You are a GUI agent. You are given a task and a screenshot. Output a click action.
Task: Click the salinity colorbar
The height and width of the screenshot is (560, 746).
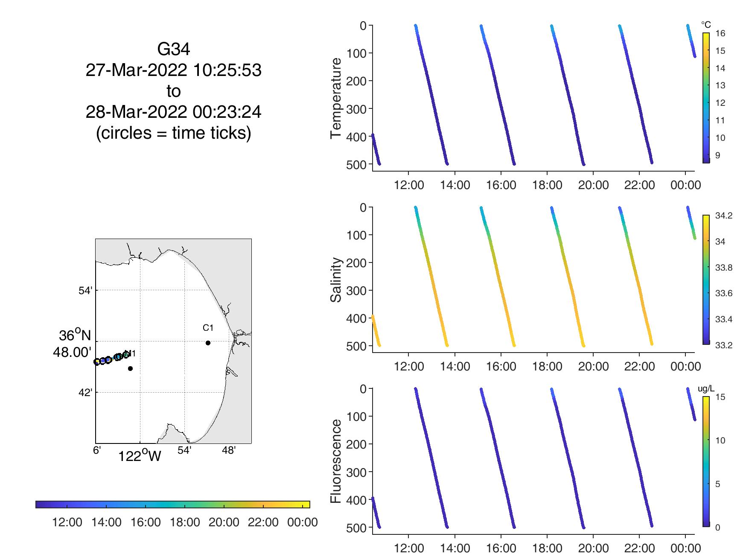tap(706, 280)
